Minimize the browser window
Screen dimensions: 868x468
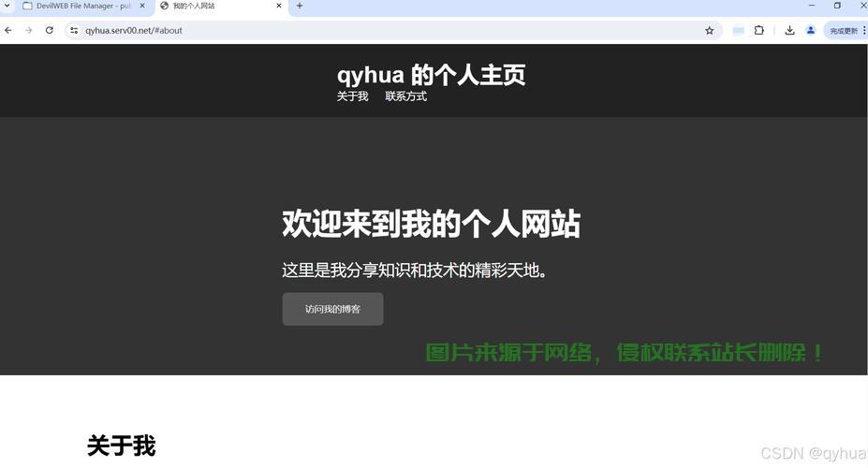coord(812,6)
